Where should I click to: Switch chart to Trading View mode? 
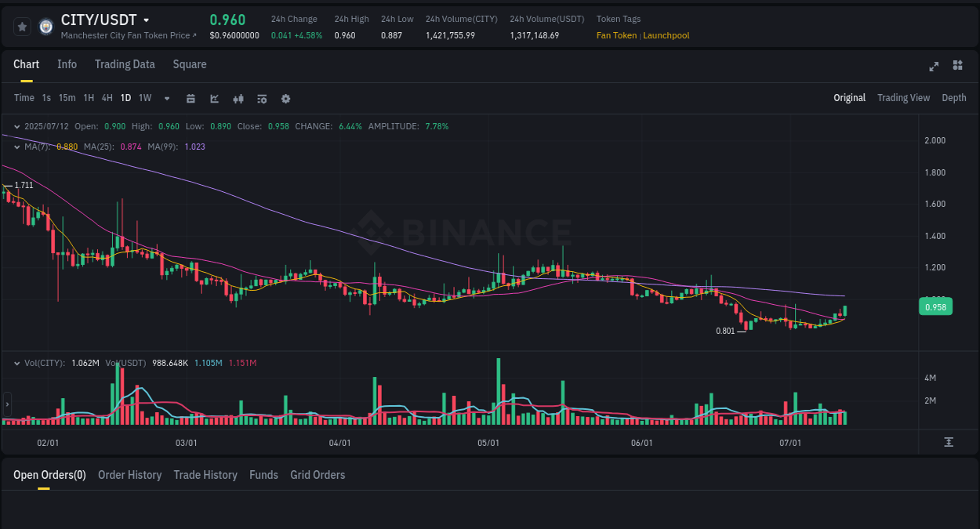[x=903, y=98]
